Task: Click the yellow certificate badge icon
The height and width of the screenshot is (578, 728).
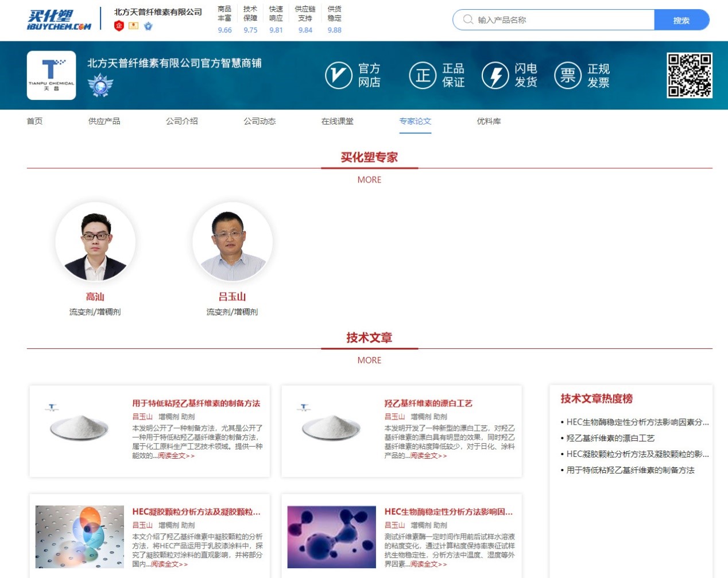Action: point(133,26)
